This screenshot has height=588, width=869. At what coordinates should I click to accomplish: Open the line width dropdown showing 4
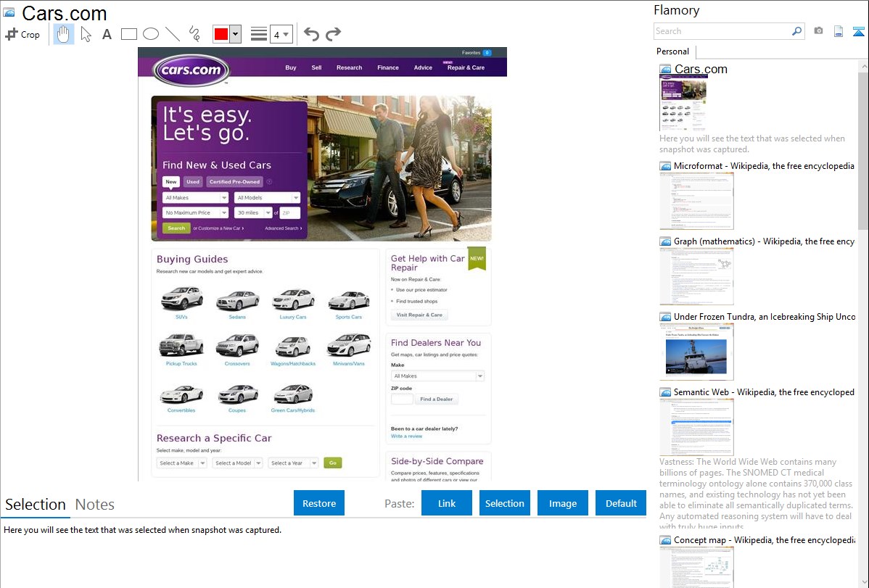pos(281,34)
